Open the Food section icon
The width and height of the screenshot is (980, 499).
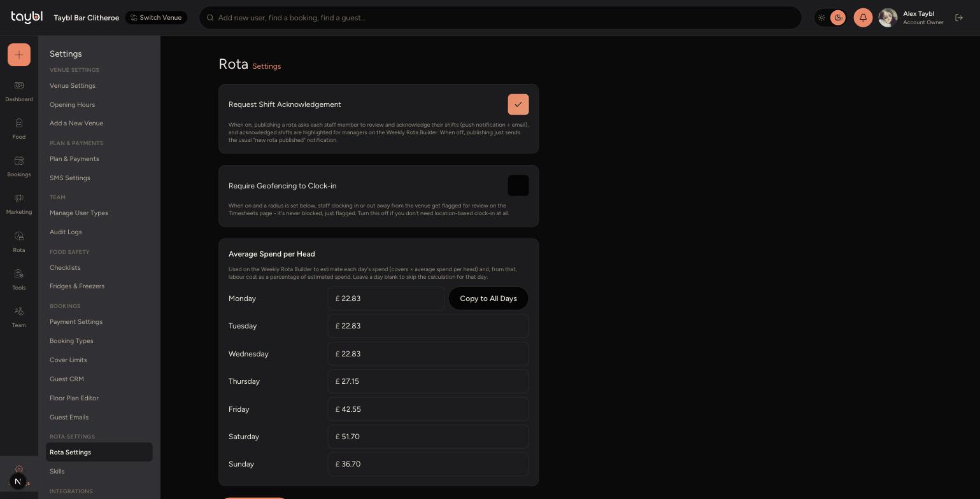click(x=19, y=123)
